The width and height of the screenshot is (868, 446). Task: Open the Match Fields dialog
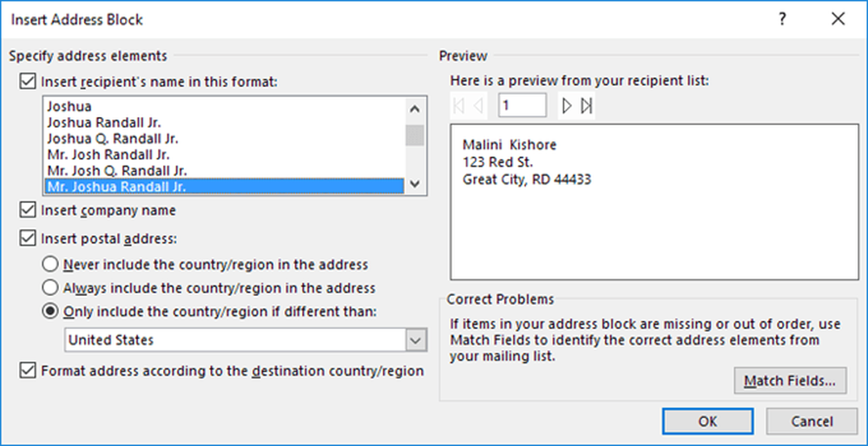click(x=791, y=381)
